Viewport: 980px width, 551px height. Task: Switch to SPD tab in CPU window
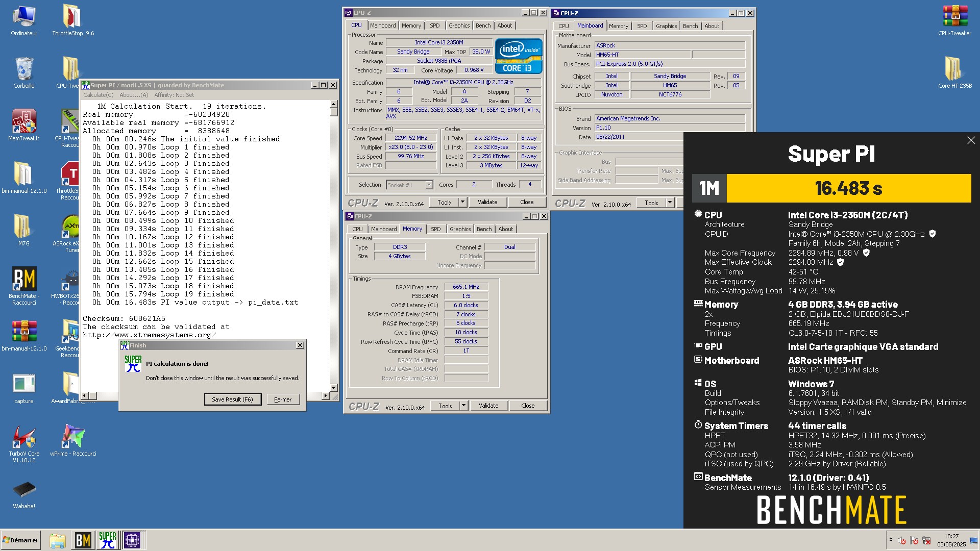pyautogui.click(x=434, y=26)
